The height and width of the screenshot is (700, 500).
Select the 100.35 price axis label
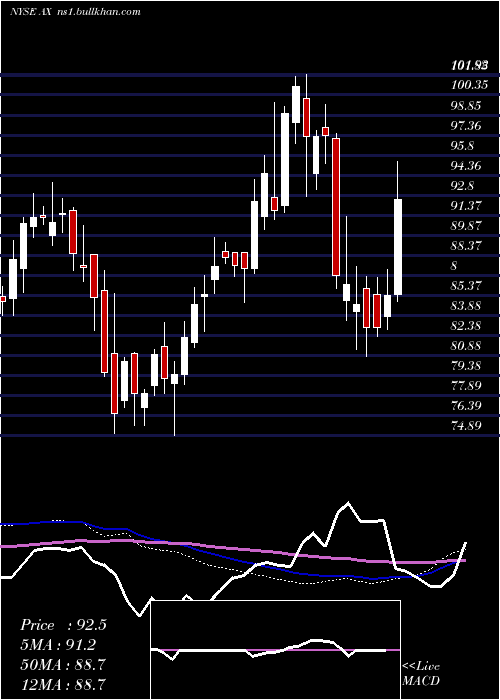pyautogui.click(x=469, y=84)
